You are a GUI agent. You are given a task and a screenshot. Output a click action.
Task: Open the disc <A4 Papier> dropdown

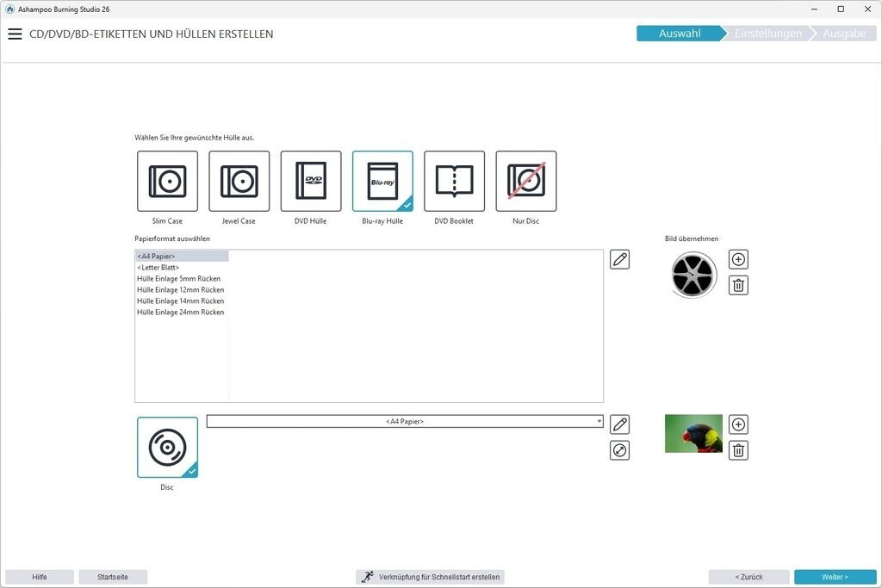click(x=405, y=422)
